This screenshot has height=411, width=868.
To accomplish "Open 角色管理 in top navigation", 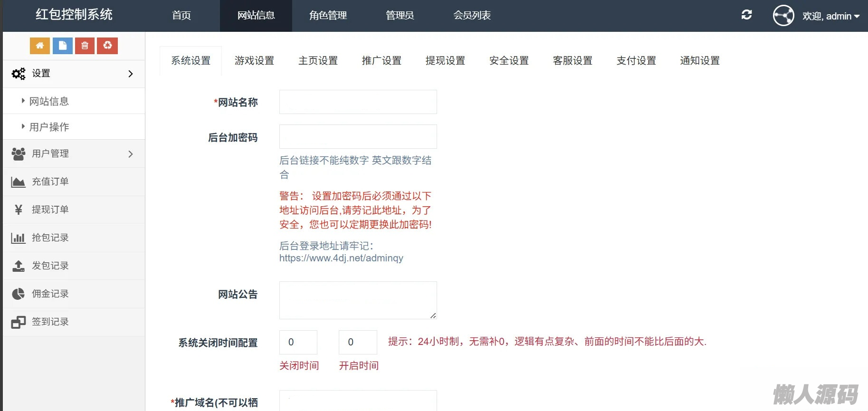I will (328, 16).
